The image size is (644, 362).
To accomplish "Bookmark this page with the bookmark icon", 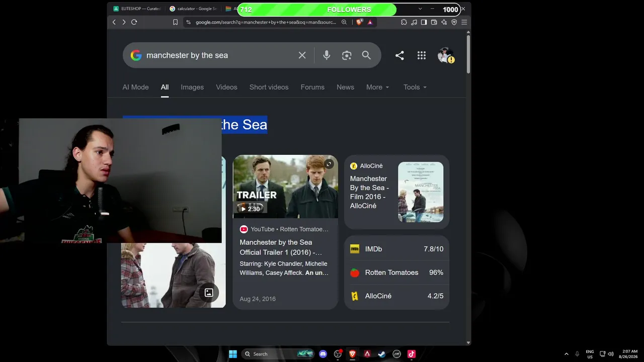I will [175, 22].
